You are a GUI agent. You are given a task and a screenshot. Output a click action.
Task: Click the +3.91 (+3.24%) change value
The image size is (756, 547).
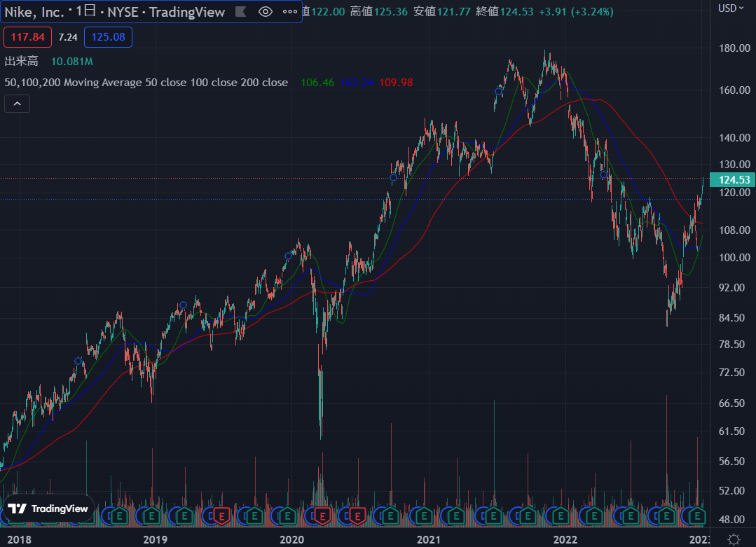click(x=576, y=12)
